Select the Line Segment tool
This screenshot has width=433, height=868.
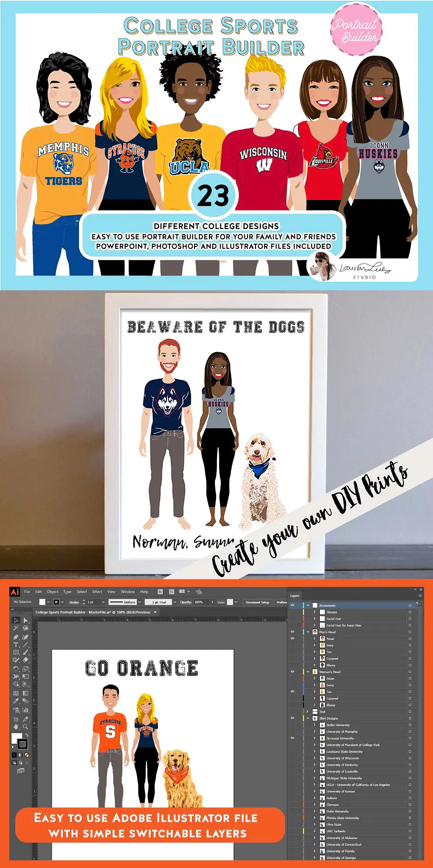26,644
